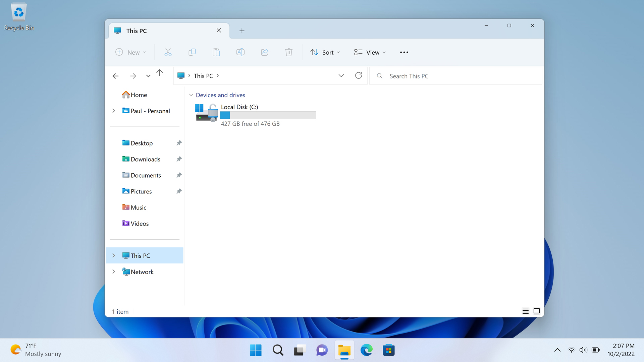The width and height of the screenshot is (644, 362).
Task: Open Downloads folder in sidebar
Action: point(146,159)
